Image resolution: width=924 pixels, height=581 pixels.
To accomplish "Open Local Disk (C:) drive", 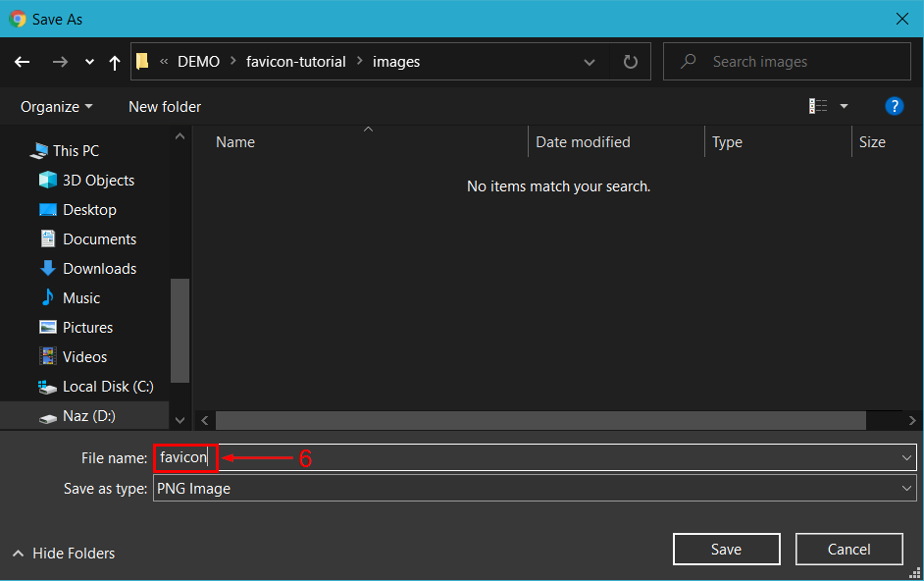I will [x=108, y=387].
